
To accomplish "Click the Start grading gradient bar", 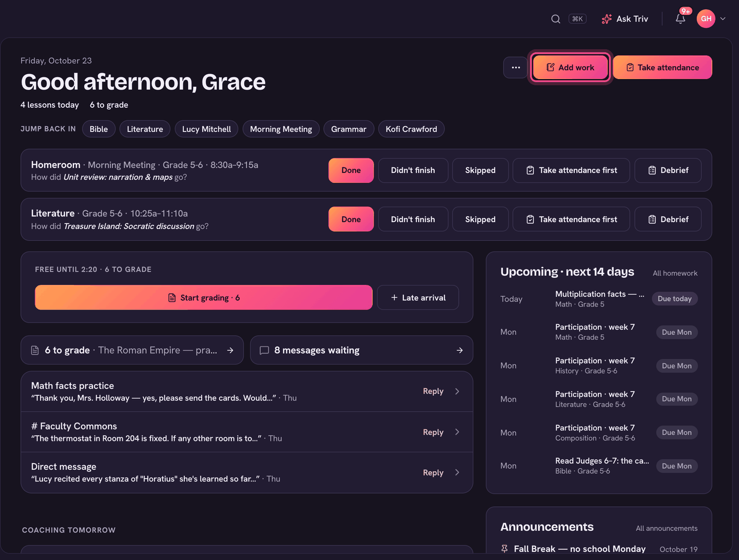I will [x=204, y=298].
